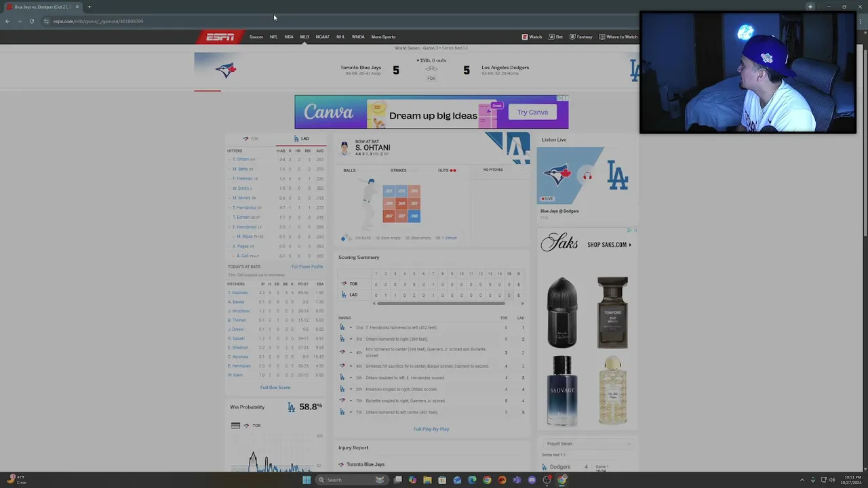
Task: Open the Los Angeles Dodgers team name link
Action: coord(505,68)
